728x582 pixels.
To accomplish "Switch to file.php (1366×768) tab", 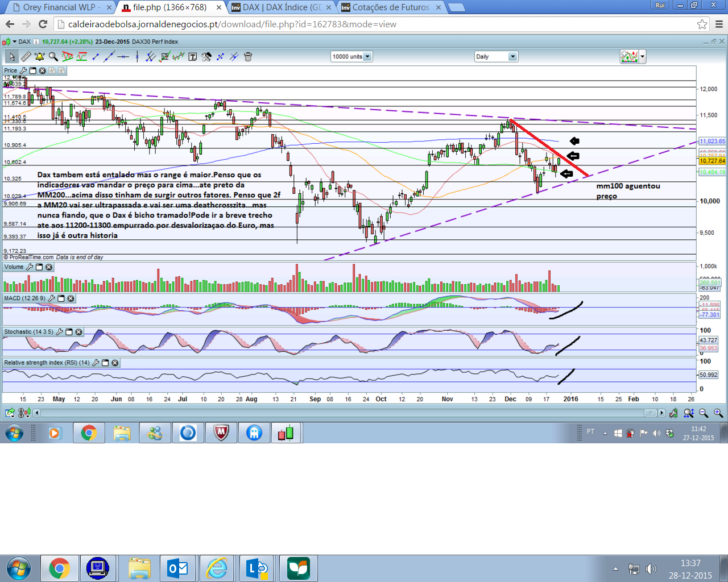I will point(171,7).
